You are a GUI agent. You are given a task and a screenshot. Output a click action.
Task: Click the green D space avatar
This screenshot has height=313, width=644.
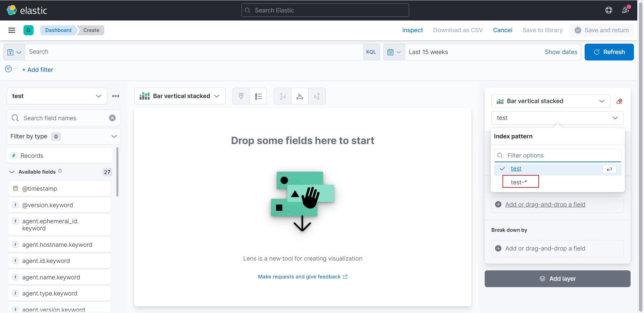coord(29,30)
